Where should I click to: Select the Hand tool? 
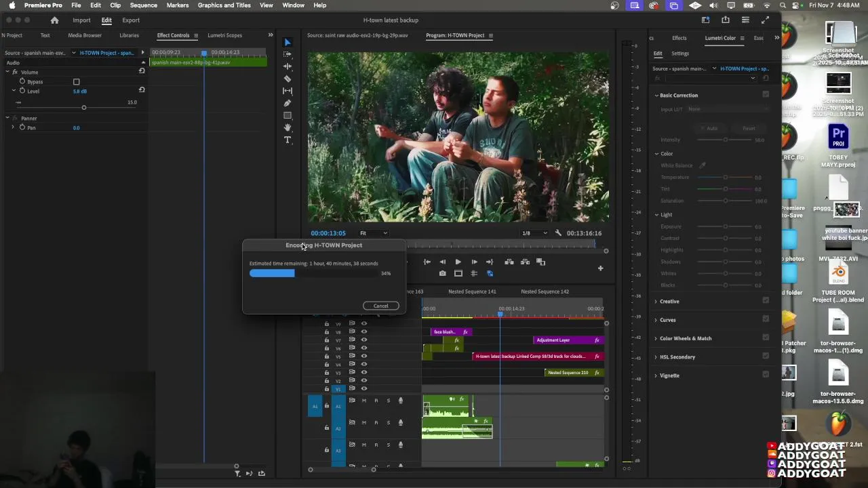(288, 127)
